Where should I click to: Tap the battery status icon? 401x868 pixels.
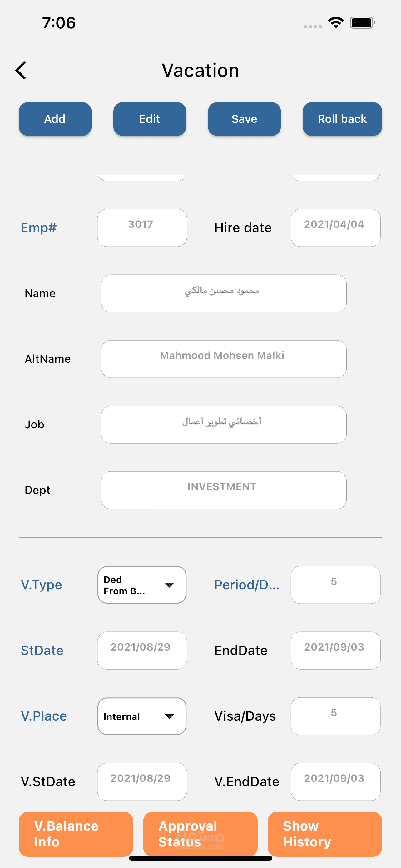click(362, 23)
